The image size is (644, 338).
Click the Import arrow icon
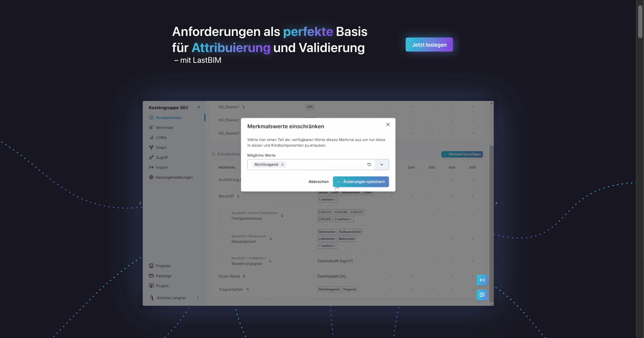coord(152,167)
